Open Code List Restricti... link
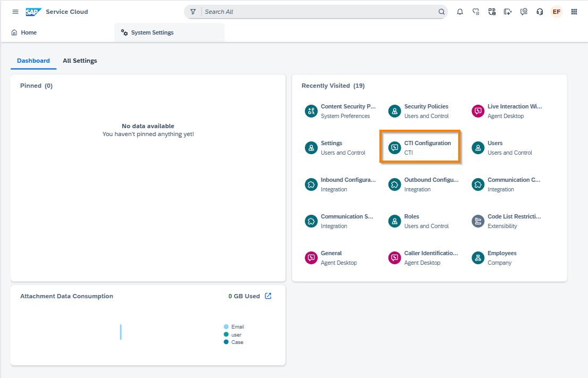Screen dimensions: 588x378 tap(514, 216)
